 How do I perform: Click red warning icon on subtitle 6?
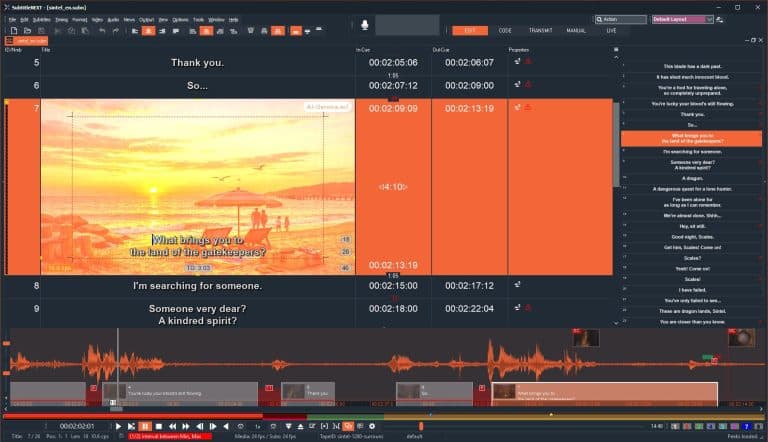(x=528, y=84)
